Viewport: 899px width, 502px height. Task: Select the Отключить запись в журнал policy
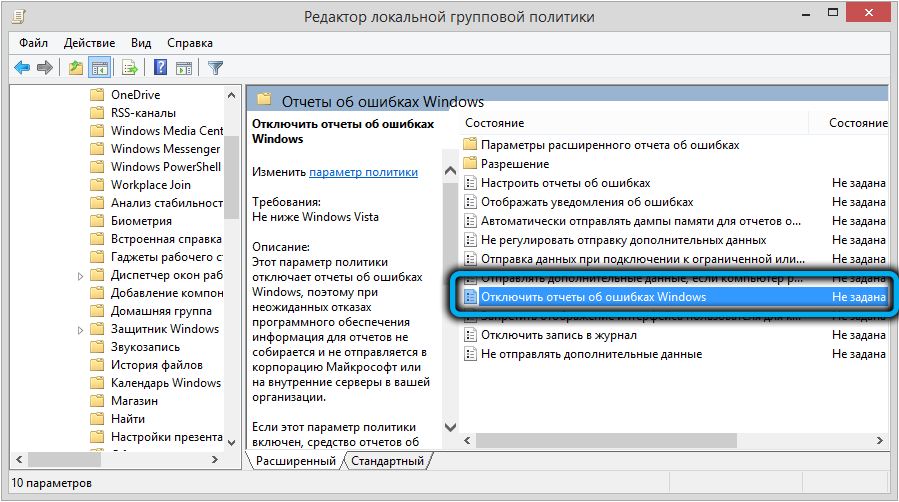(558, 335)
